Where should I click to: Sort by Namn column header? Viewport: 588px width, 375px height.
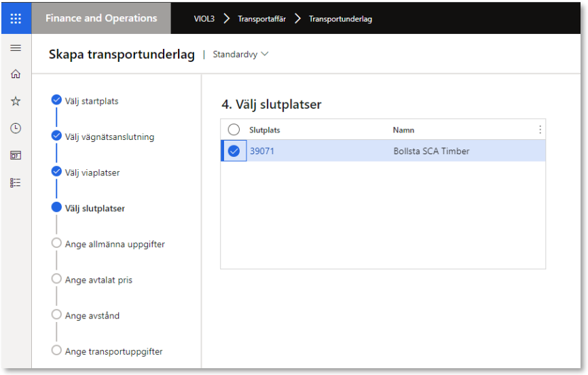[403, 130]
